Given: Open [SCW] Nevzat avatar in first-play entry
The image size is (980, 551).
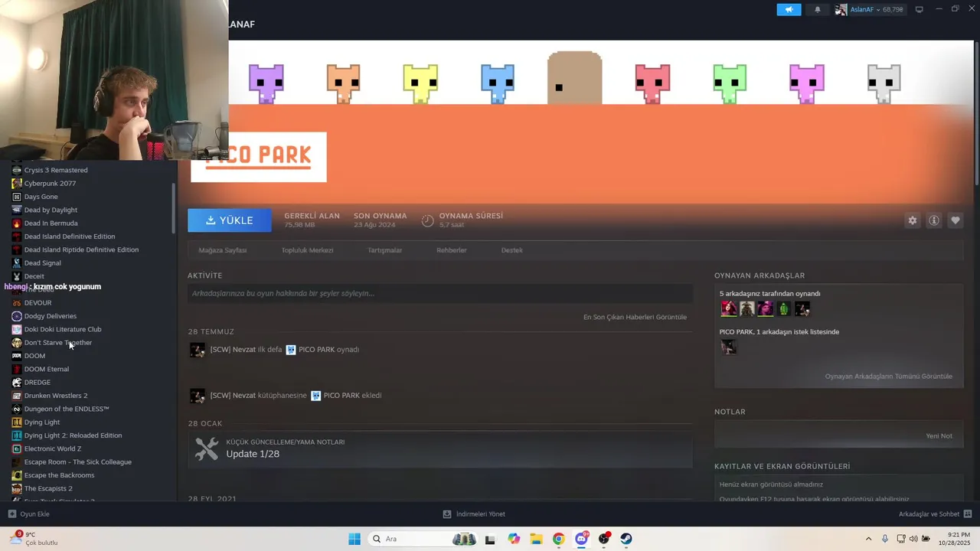Looking at the screenshot, I should 198,350.
